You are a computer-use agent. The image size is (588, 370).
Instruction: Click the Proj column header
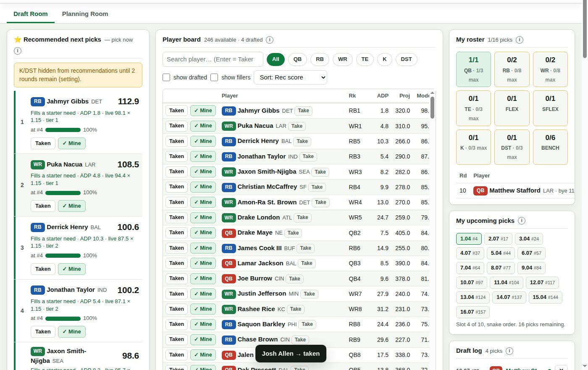pyautogui.click(x=404, y=96)
